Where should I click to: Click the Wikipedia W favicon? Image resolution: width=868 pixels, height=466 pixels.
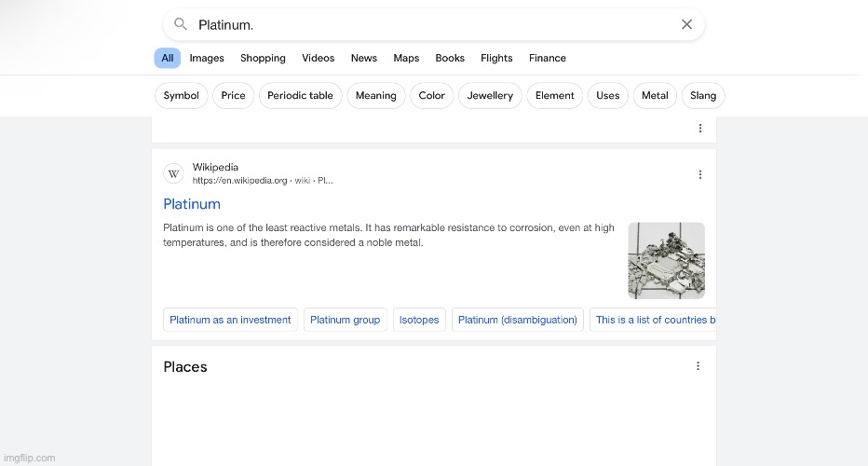pyautogui.click(x=174, y=173)
